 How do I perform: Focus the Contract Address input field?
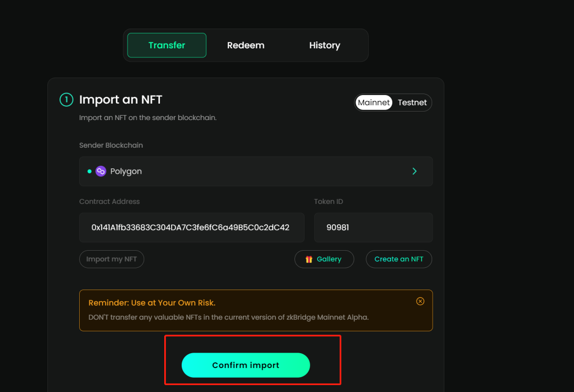pos(191,227)
